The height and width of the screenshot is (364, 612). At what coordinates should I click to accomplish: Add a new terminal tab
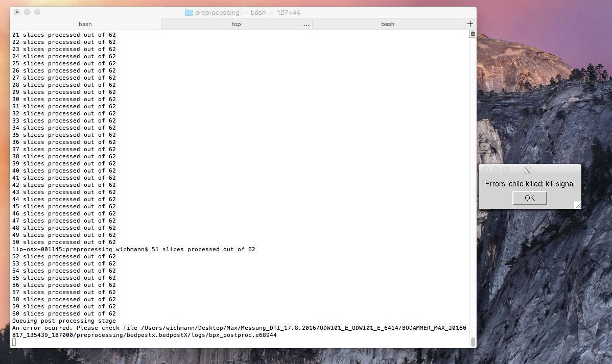(470, 24)
